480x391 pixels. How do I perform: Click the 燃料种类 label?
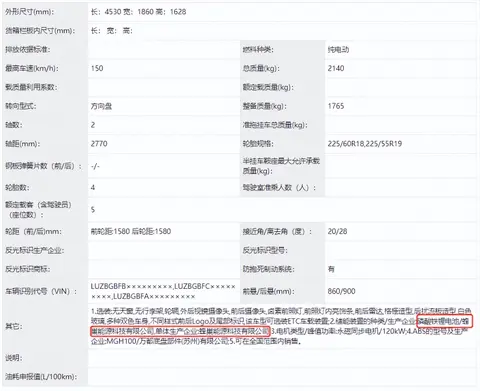(x=258, y=50)
